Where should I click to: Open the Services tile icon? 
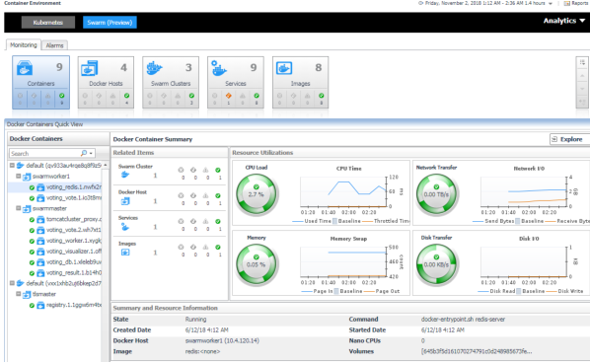(x=219, y=68)
